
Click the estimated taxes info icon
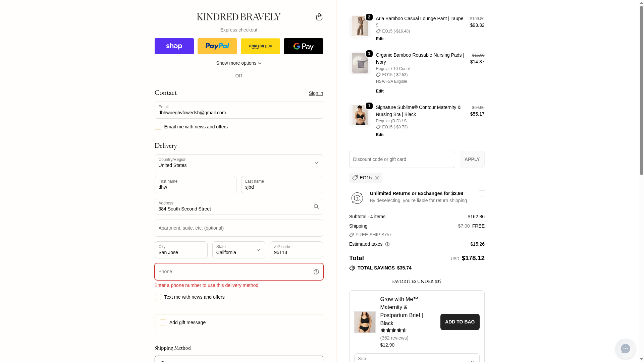click(387, 244)
